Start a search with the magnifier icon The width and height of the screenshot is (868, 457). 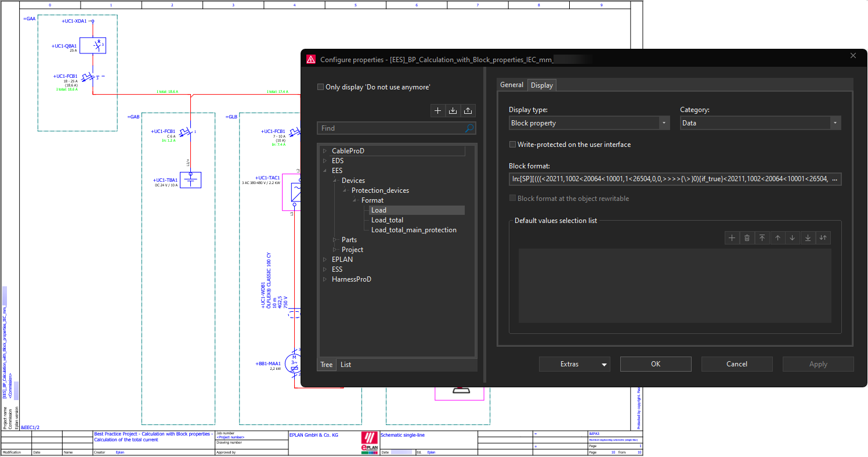pos(469,128)
